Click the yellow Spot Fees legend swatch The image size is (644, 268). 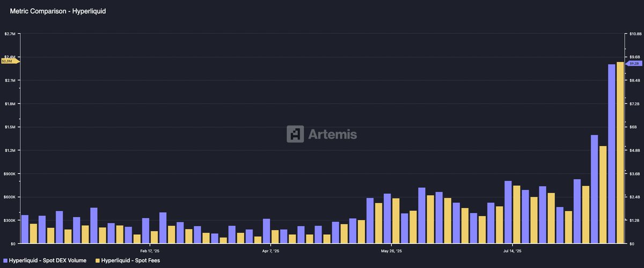(x=98, y=260)
